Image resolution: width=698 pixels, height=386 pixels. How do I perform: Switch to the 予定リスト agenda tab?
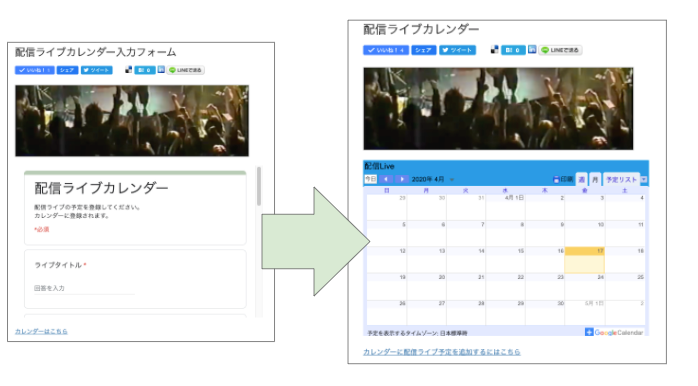click(621, 179)
